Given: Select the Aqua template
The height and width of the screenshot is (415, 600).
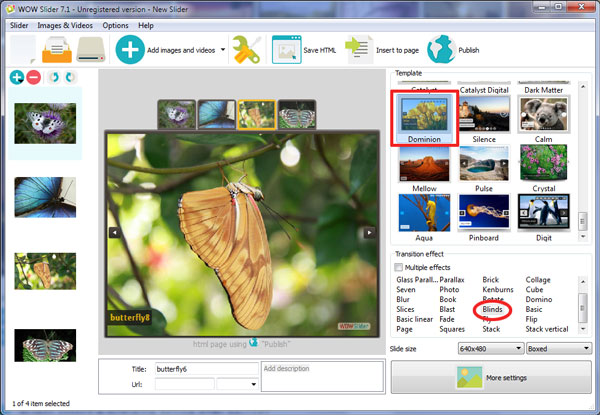Looking at the screenshot, I should pos(424,217).
